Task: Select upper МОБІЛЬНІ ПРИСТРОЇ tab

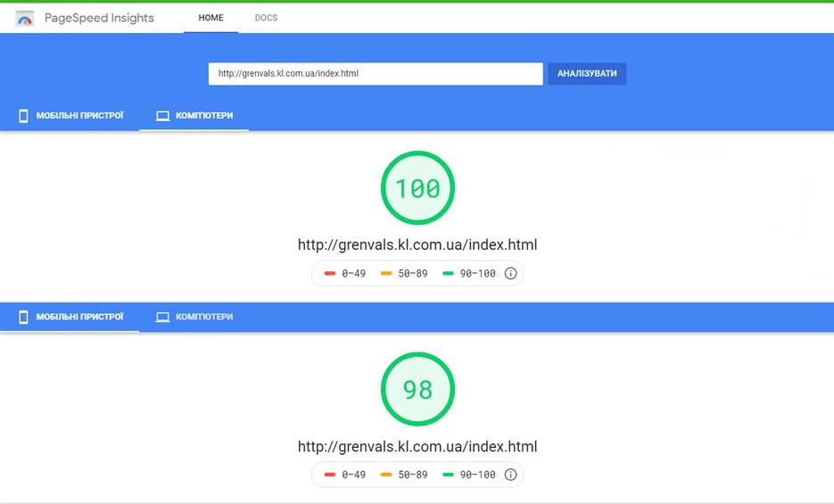Action: tap(70, 115)
